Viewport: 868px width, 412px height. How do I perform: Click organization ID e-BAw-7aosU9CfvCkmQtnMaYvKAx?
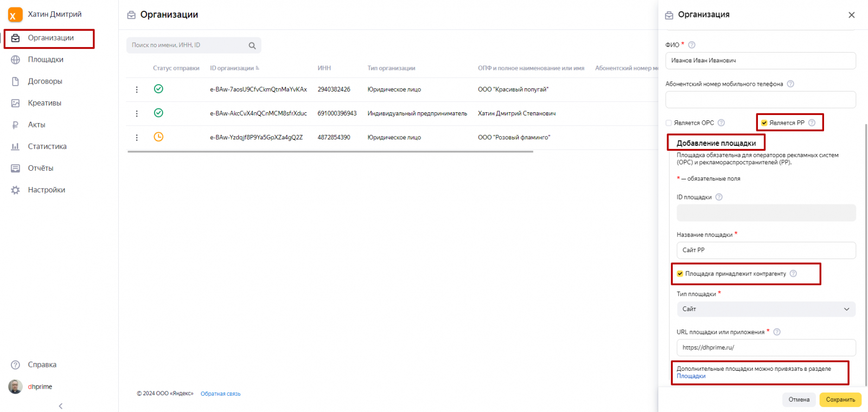pyautogui.click(x=258, y=89)
